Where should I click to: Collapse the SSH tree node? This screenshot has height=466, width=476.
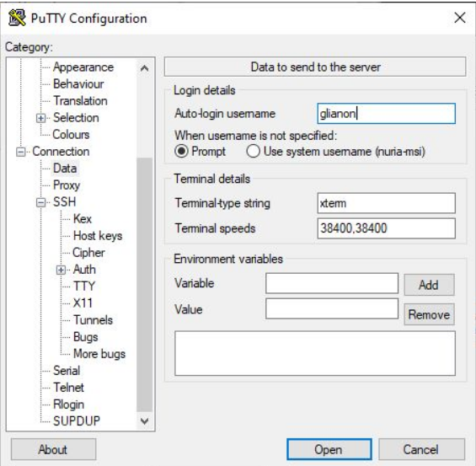40,202
